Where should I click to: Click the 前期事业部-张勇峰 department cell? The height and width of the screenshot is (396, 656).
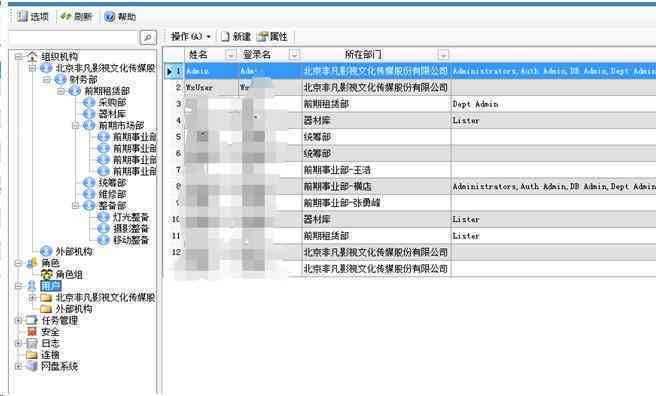(x=377, y=203)
